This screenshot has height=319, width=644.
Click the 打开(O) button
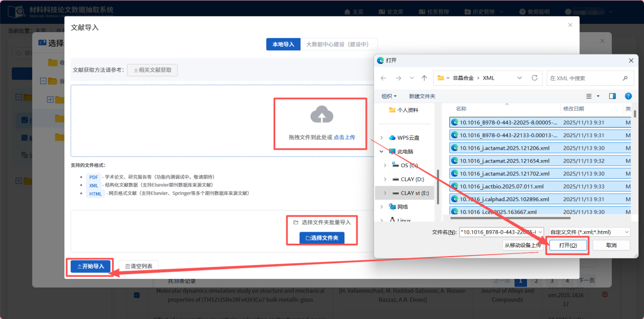point(568,245)
